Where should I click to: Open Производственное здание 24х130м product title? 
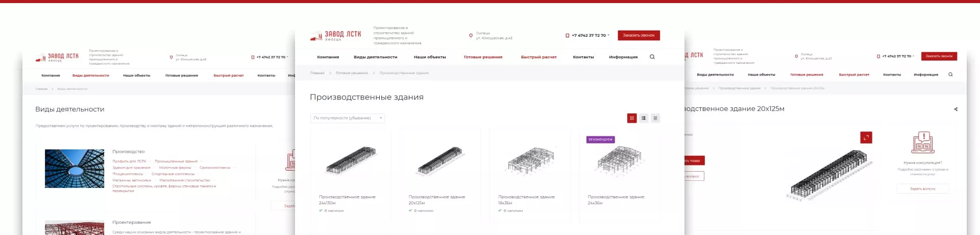point(347,200)
